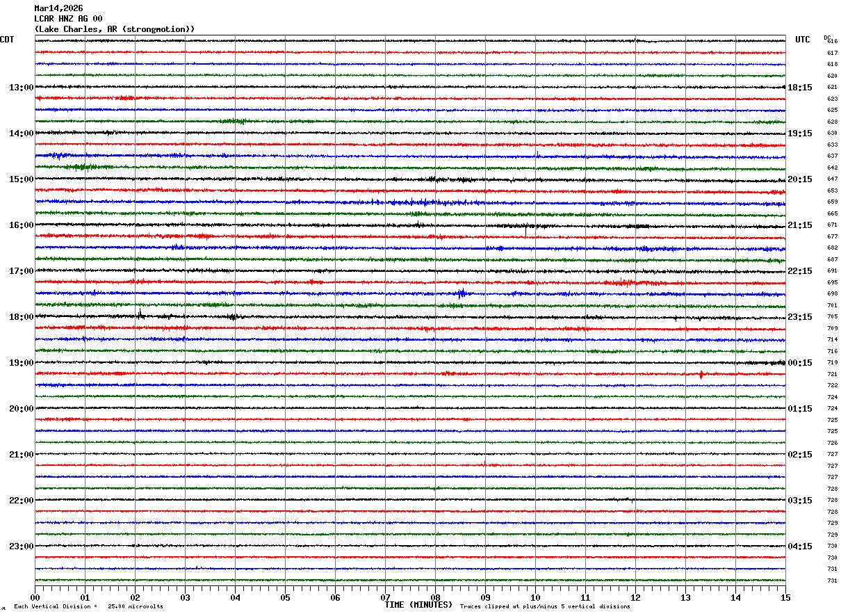Select the 20:00 CDT time label
841x616 pixels.
21,409
